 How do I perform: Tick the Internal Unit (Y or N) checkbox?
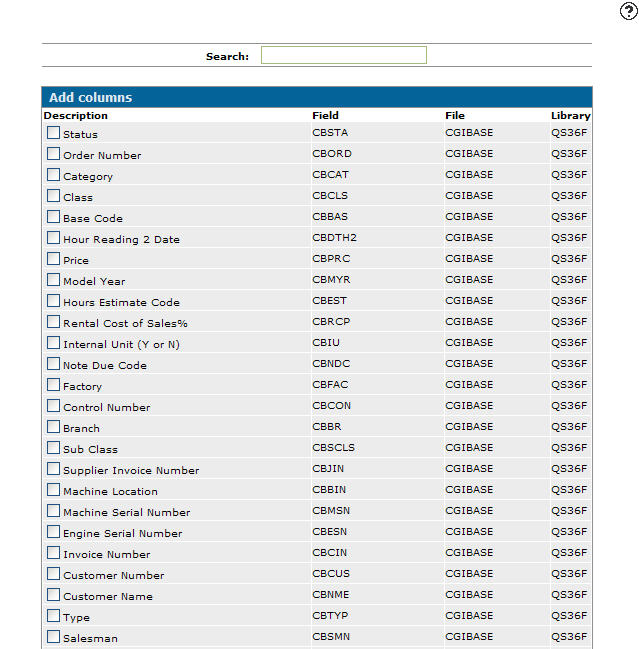click(x=53, y=343)
